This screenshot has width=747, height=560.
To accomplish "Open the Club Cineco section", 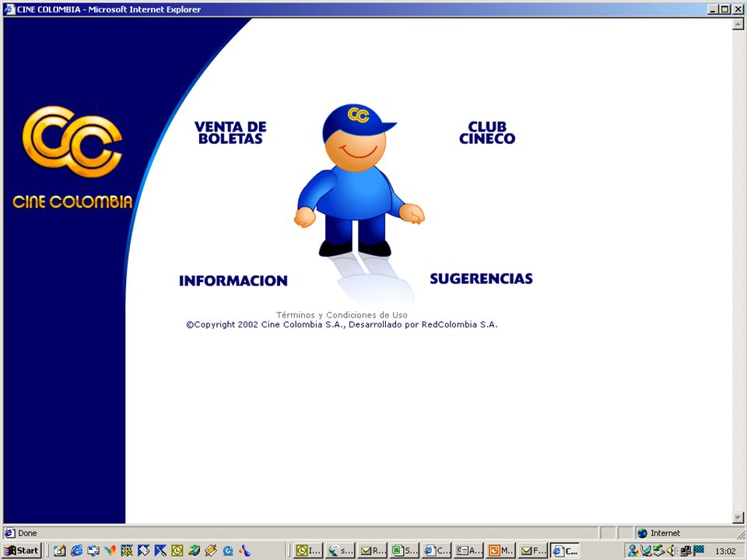I will 487,133.
